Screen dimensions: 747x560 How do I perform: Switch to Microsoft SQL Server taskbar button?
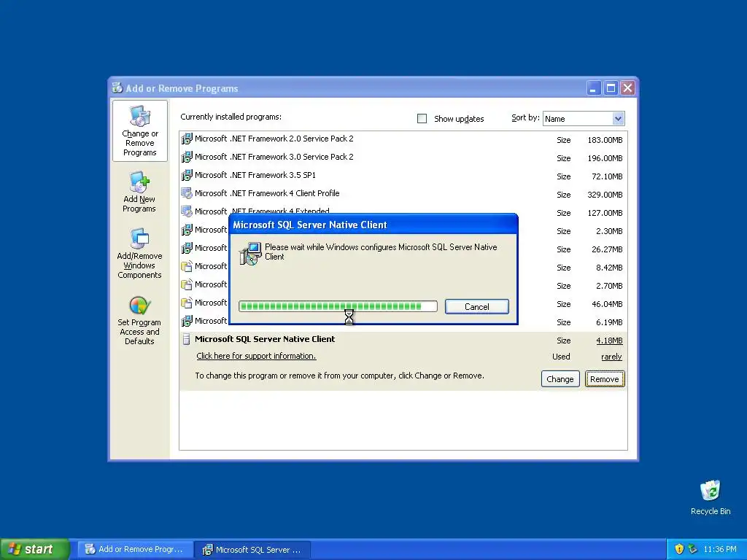(253, 549)
